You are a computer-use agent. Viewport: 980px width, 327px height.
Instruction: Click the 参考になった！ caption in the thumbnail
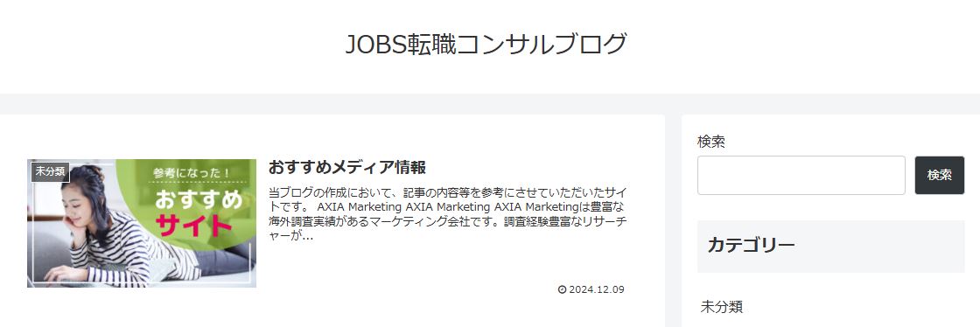click(192, 172)
